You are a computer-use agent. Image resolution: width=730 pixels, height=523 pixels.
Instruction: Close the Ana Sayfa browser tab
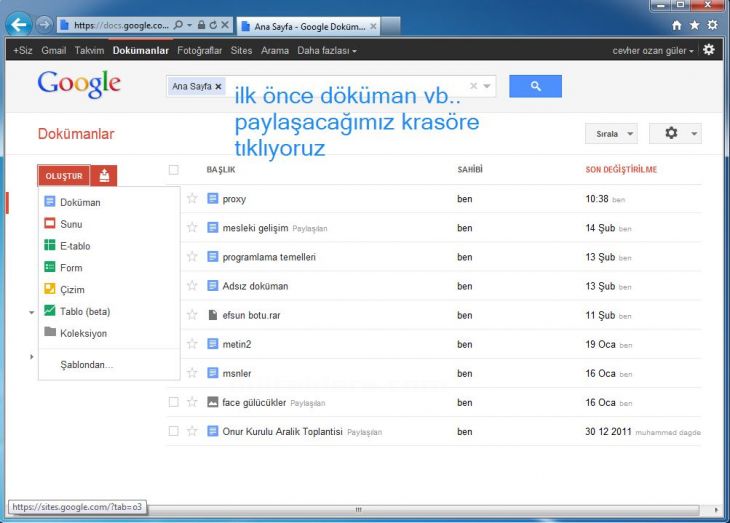tap(373, 27)
